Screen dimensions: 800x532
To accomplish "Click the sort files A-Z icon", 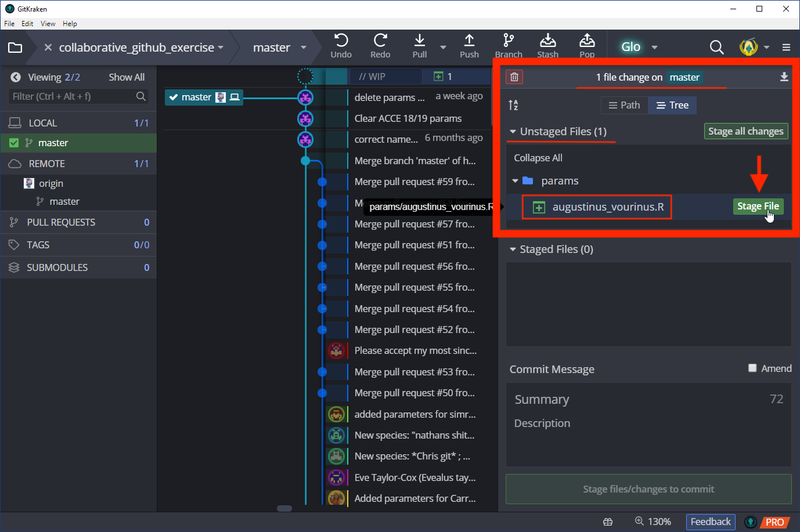I will pyautogui.click(x=513, y=105).
